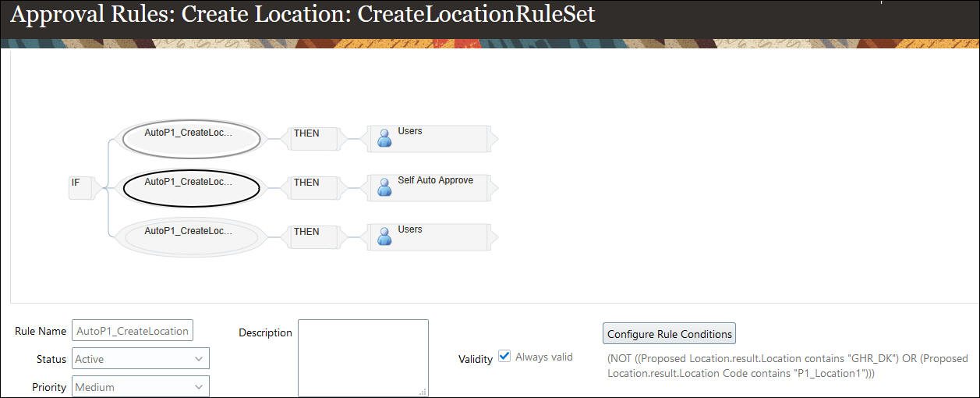The width and height of the screenshot is (980, 398).
Task: Click the Description text area resize grip
Action: pos(423,392)
